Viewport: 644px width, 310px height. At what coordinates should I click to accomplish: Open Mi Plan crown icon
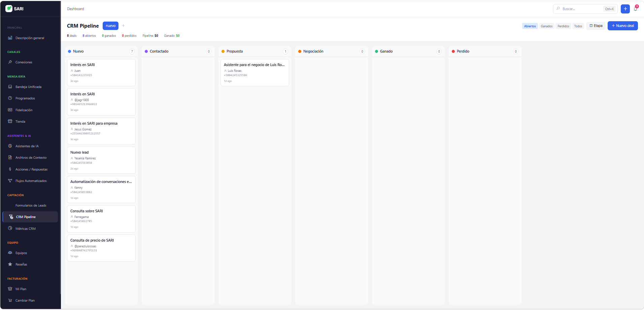point(10,289)
